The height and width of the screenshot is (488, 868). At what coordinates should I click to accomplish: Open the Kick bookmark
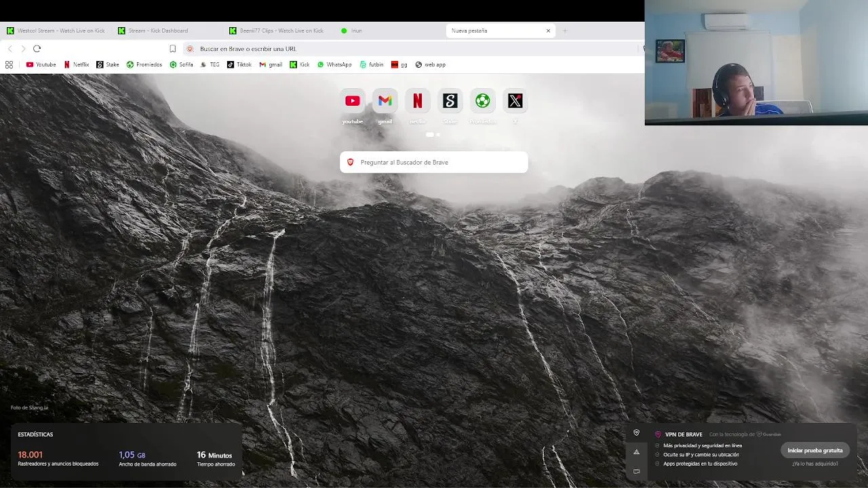click(300, 64)
